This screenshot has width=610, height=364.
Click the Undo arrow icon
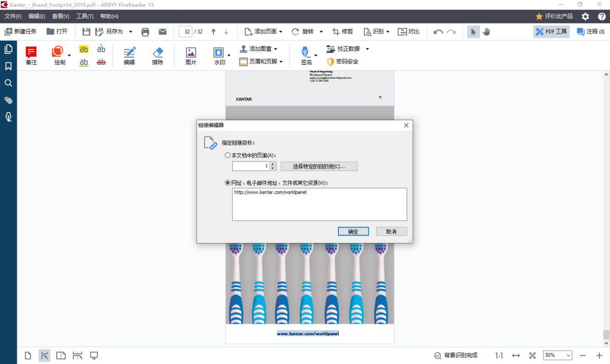pos(438,32)
